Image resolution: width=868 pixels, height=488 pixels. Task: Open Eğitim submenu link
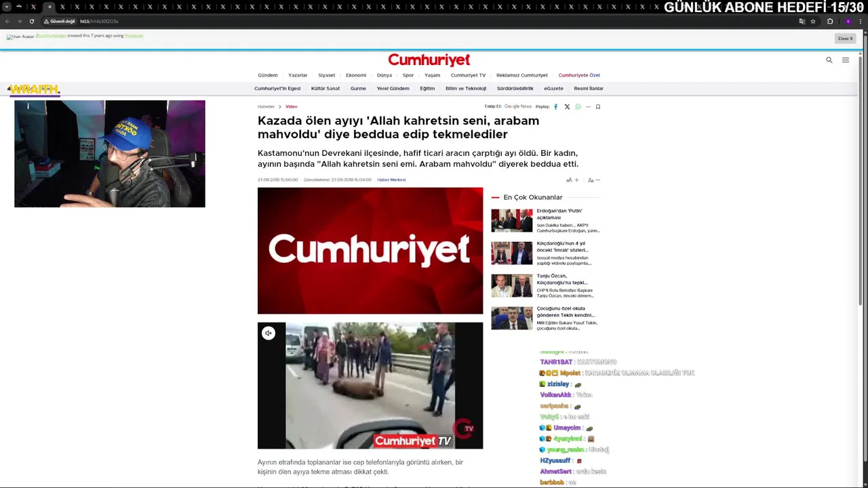click(x=427, y=89)
